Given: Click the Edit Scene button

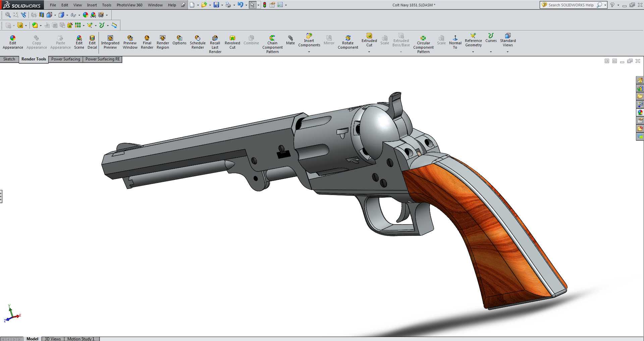Looking at the screenshot, I should 79,42.
